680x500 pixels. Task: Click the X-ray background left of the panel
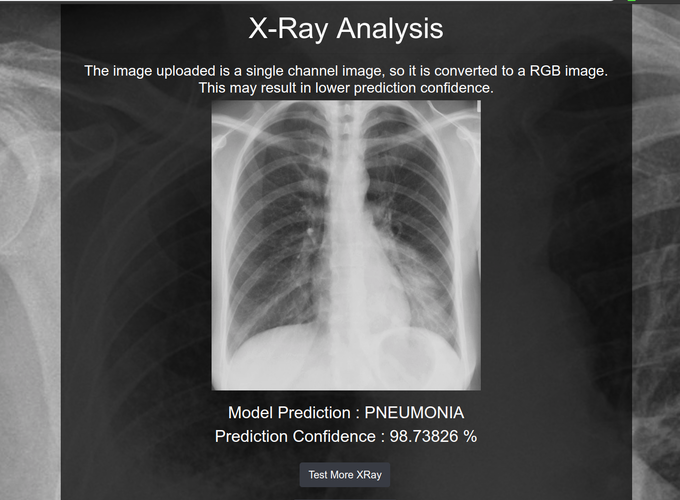tap(30, 250)
